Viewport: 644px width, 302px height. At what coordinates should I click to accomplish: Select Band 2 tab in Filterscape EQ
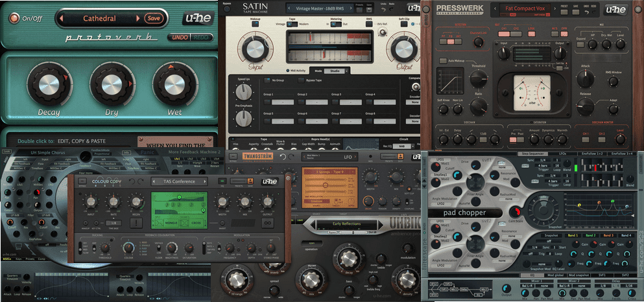590,235
